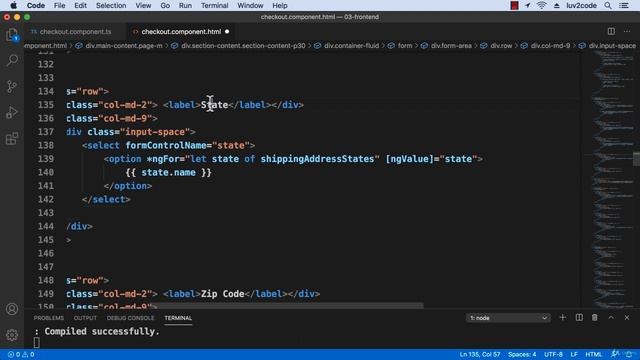Switch to the DEBUG CONSOLE tab
Viewport: 640px width, 360px height.
coord(131,318)
